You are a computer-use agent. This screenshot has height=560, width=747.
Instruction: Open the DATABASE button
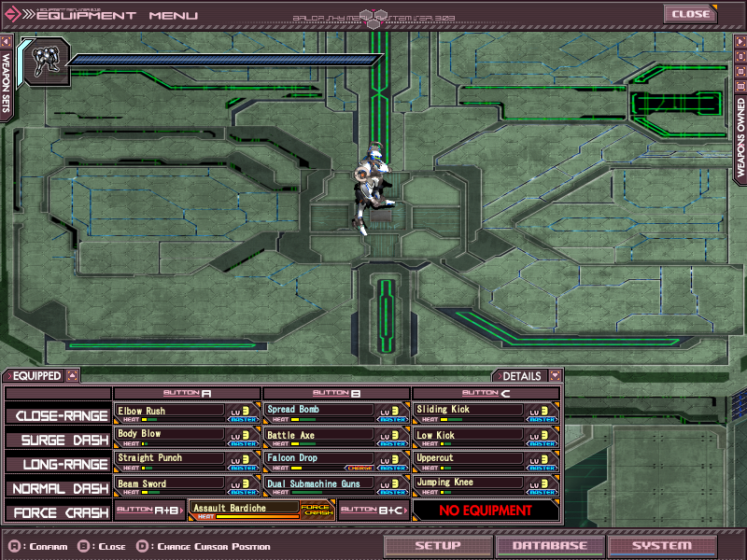click(x=550, y=546)
